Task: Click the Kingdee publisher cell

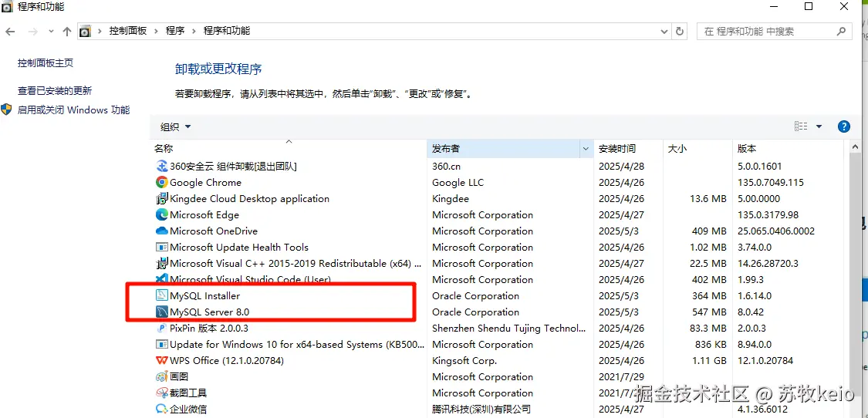Action: coord(450,198)
